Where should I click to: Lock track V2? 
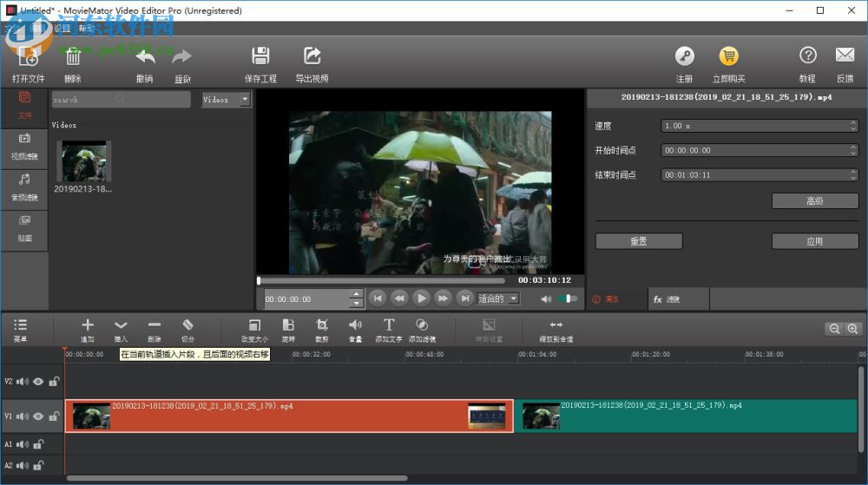[x=54, y=382]
